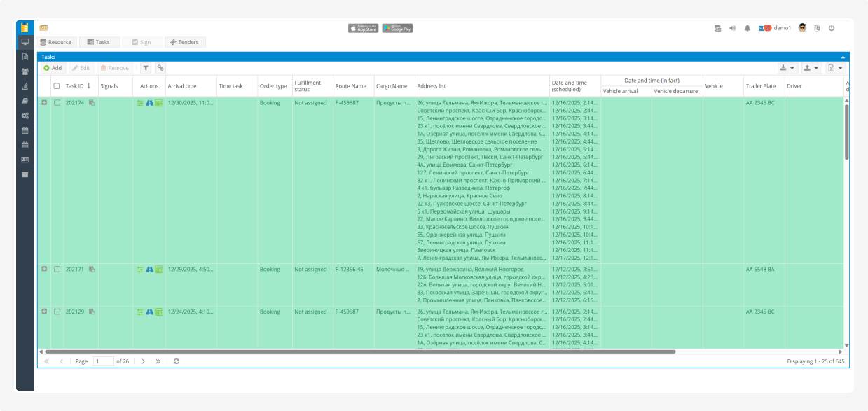The width and height of the screenshot is (868, 411).
Task: Click the chain link icon beside filter
Action: coord(160,68)
